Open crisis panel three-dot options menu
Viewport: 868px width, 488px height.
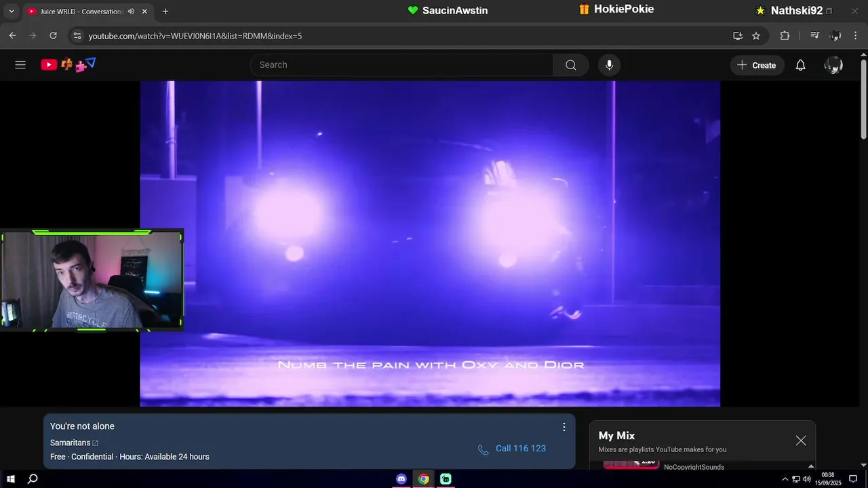click(564, 427)
